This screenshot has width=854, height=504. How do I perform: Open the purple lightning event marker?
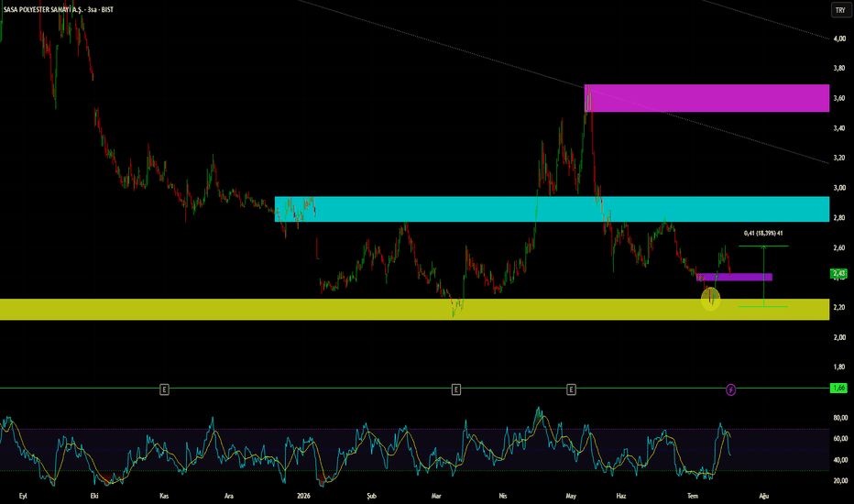[731, 389]
